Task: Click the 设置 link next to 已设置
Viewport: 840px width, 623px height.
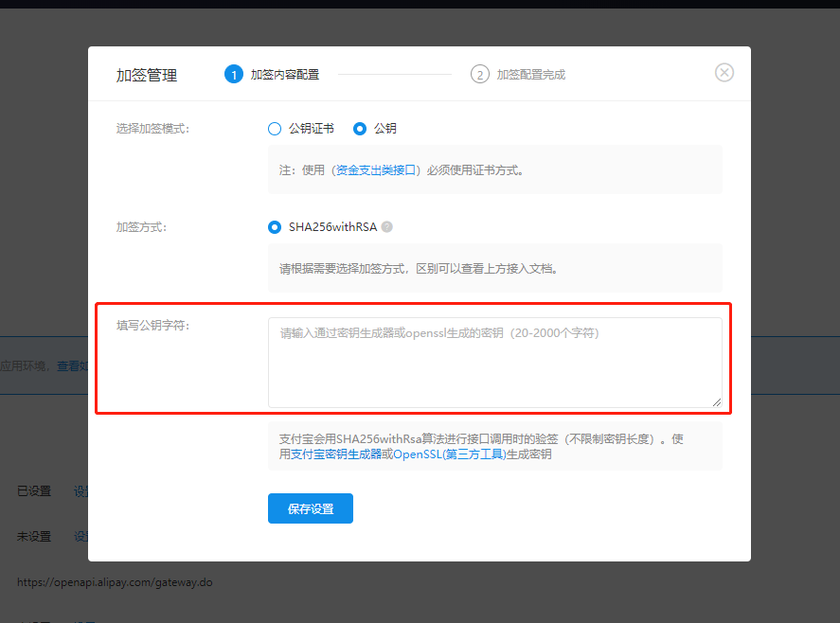Action: 80,491
